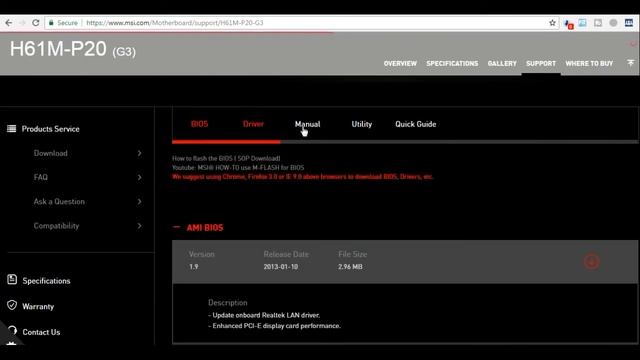Go to the SPECIFICATIONS page
640x360 pixels.
pyautogui.click(x=452, y=64)
